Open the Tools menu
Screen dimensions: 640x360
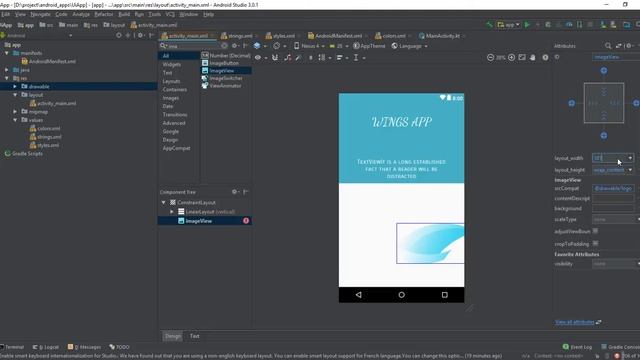click(154, 14)
